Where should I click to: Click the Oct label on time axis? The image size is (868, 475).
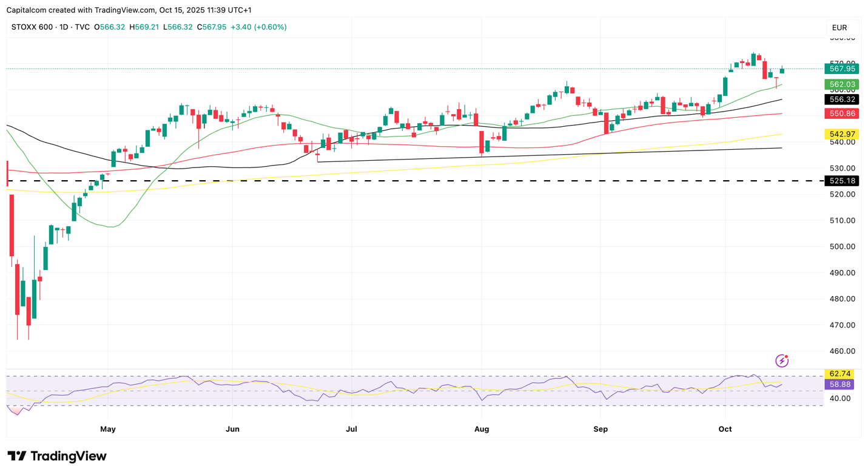[x=725, y=430]
